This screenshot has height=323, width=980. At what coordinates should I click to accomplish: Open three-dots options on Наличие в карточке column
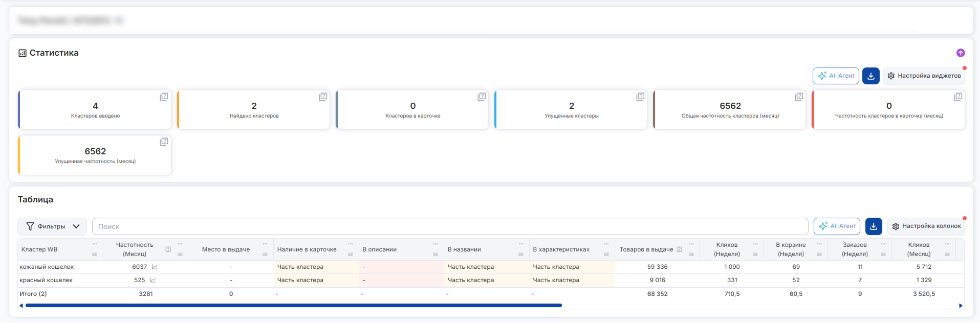pos(351,244)
